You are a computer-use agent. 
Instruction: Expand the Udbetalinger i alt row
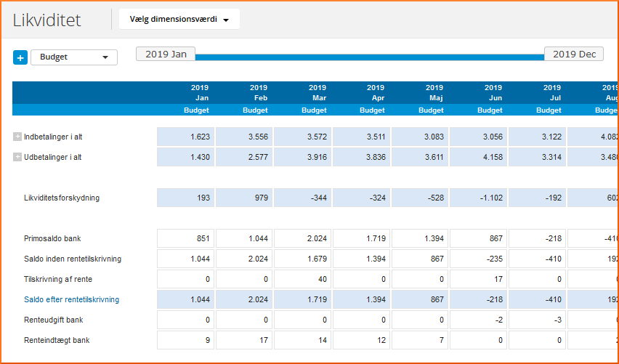pyautogui.click(x=17, y=157)
